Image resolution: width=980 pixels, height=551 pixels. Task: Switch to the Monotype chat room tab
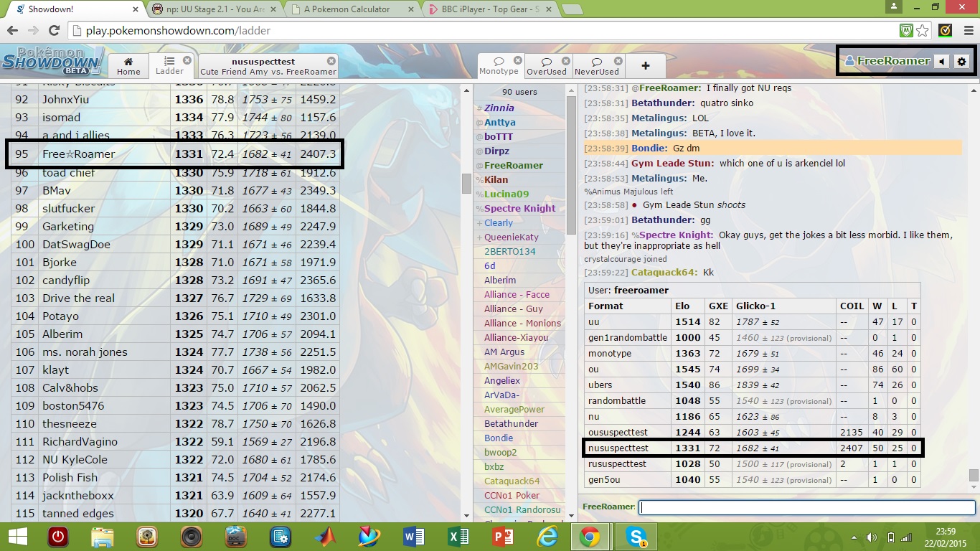499,65
